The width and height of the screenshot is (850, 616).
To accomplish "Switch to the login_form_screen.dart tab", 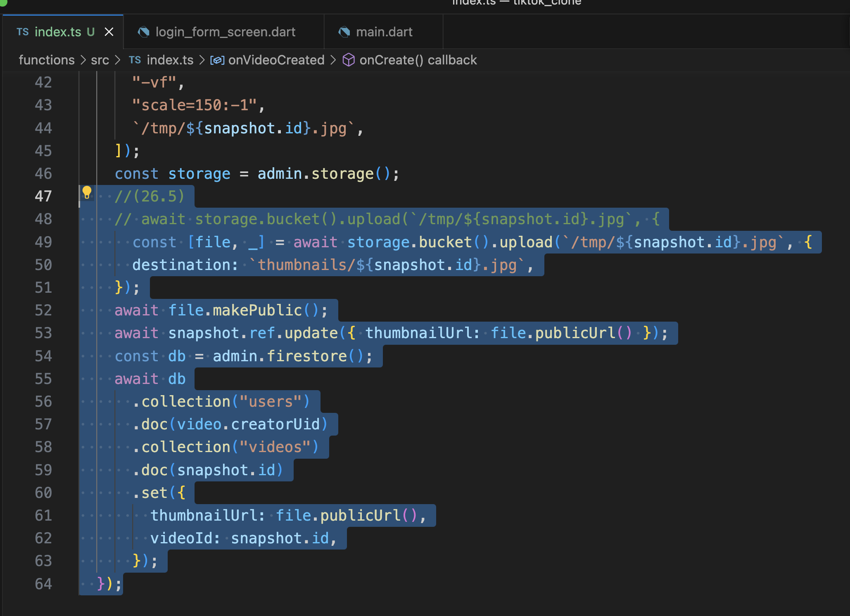I will coord(225,32).
